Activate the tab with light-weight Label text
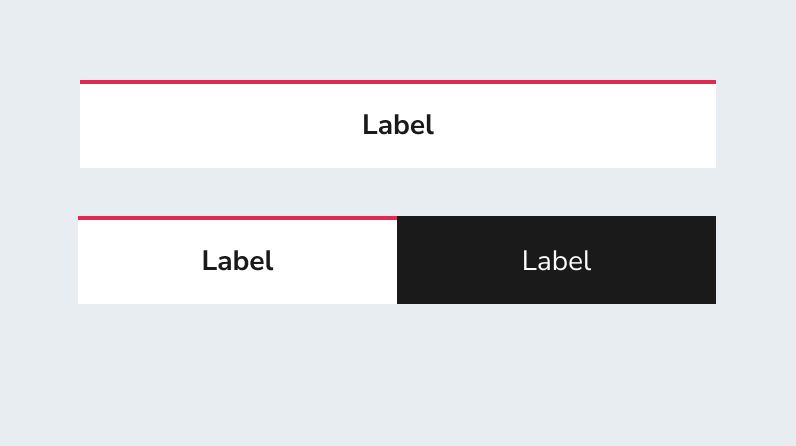The width and height of the screenshot is (796, 446). click(556, 260)
